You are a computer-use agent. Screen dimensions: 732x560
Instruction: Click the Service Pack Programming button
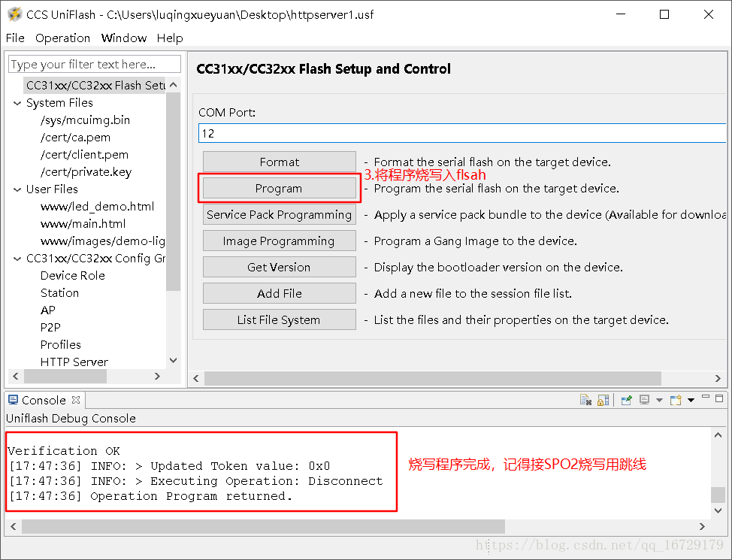279,214
